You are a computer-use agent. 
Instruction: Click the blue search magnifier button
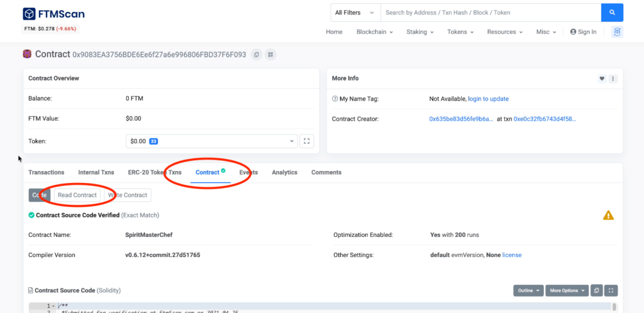[612, 13]
